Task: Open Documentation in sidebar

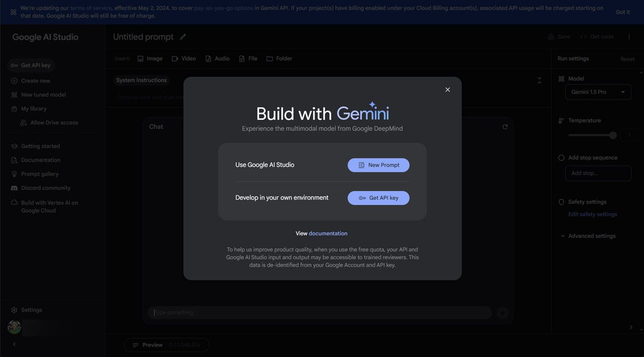Action: (x=35, y=160)
